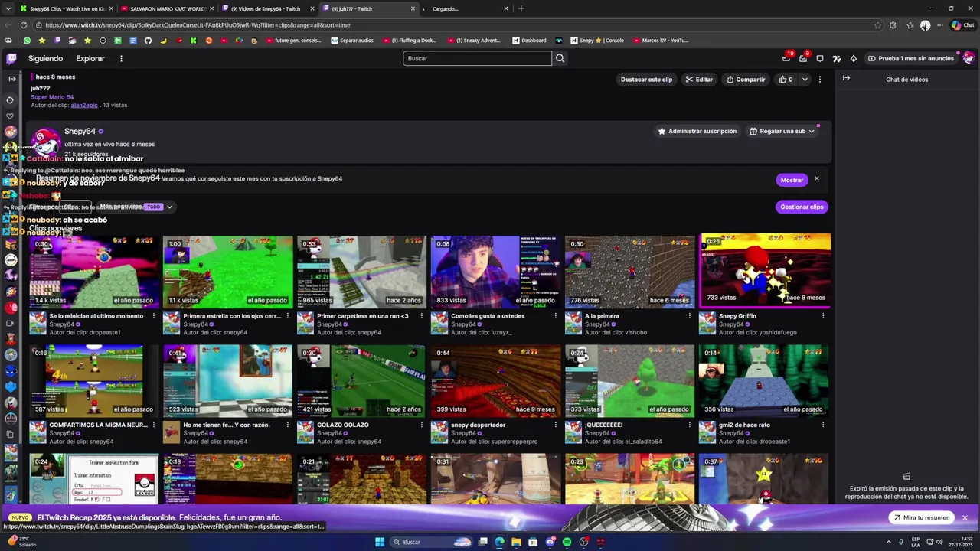This screenshot has height=551, width=980.
Task: Click the Editar scissors button
Action: click(x=699, y=79)
